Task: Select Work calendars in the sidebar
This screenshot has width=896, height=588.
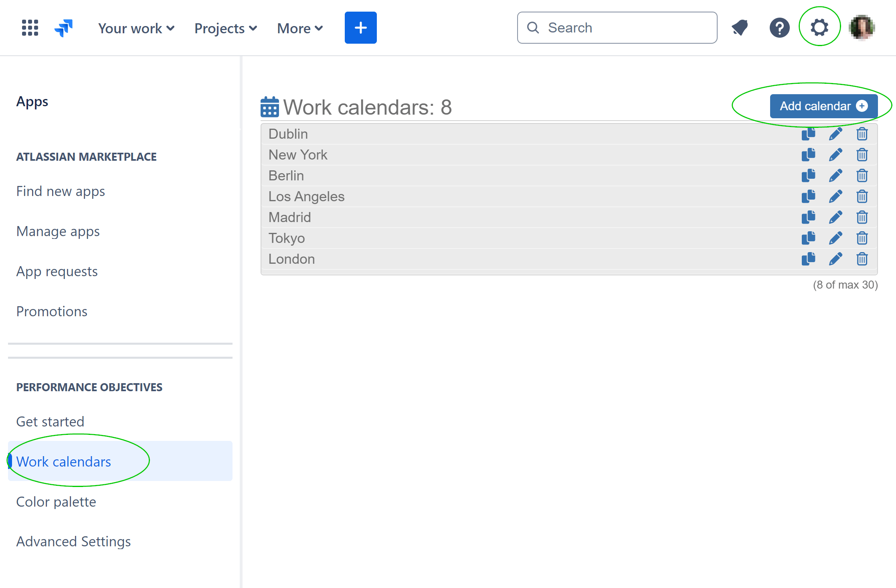Action: pos(63,461)
